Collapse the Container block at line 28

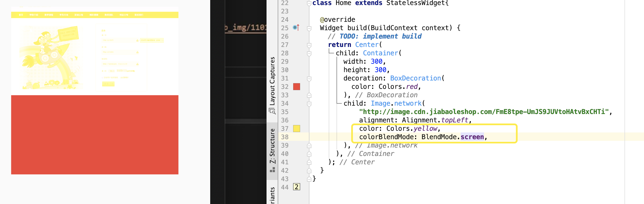pos(309,53)
